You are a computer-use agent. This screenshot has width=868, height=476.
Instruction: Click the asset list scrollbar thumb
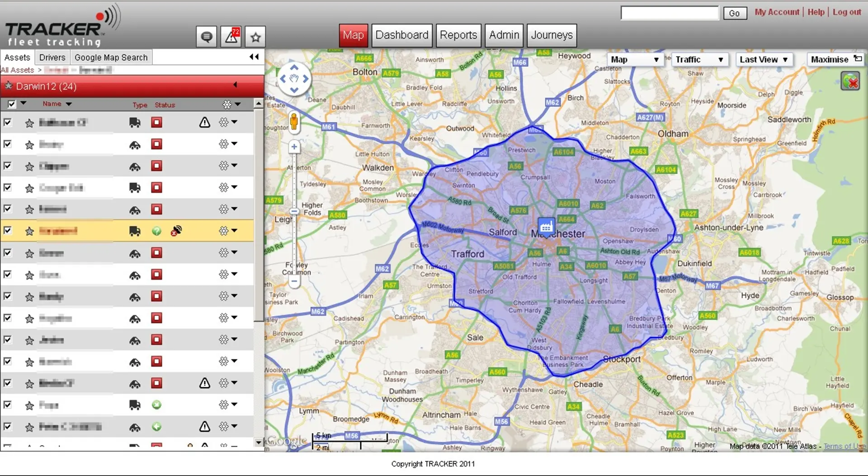[x=259, y=215]
